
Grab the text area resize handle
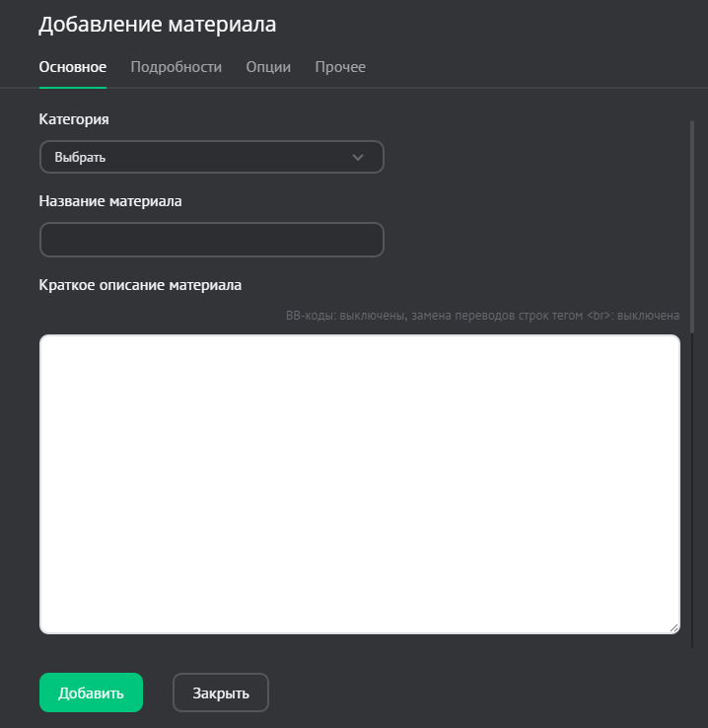673,627
